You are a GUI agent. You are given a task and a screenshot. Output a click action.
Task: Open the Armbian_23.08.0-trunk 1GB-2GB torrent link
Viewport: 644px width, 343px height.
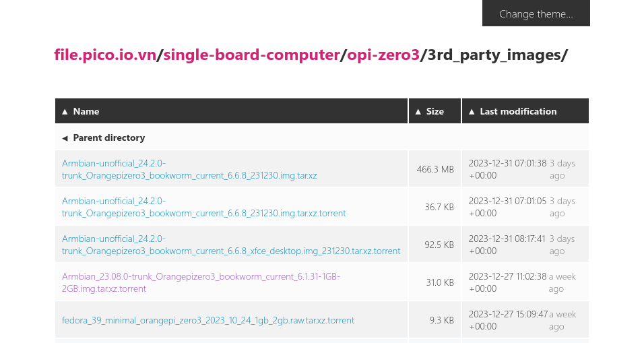click(x=201, y=282)
